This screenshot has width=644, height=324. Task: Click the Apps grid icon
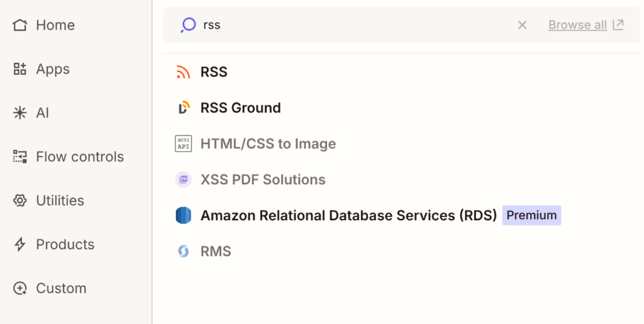tap(19, 69)
